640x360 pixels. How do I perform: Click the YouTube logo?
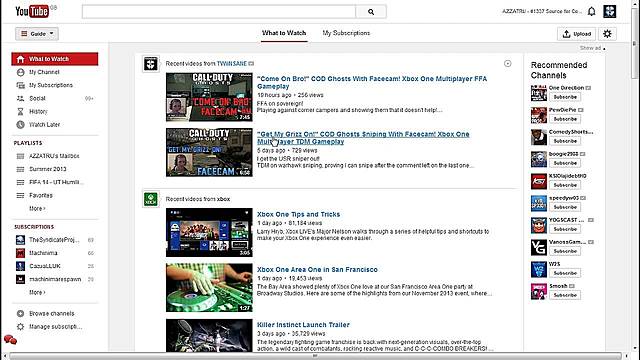[32, 11]
